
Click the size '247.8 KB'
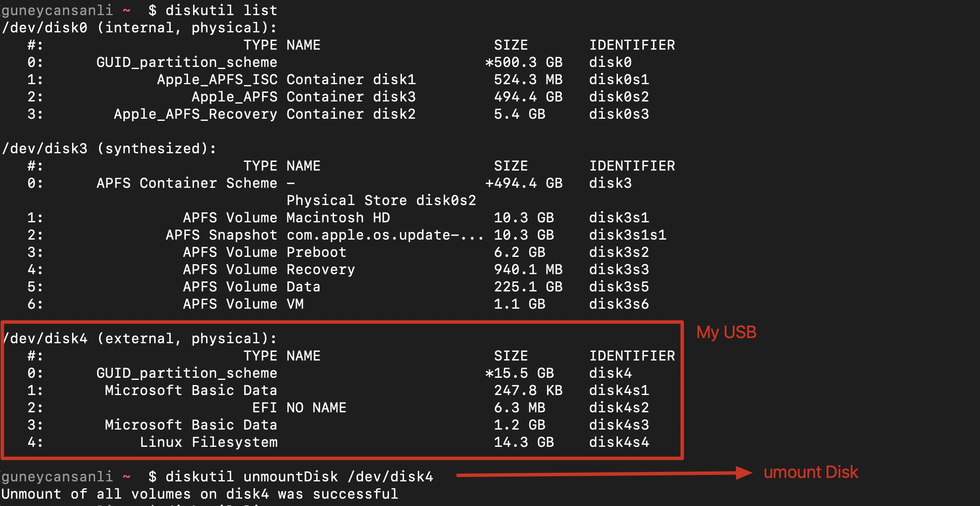[528, 390]
